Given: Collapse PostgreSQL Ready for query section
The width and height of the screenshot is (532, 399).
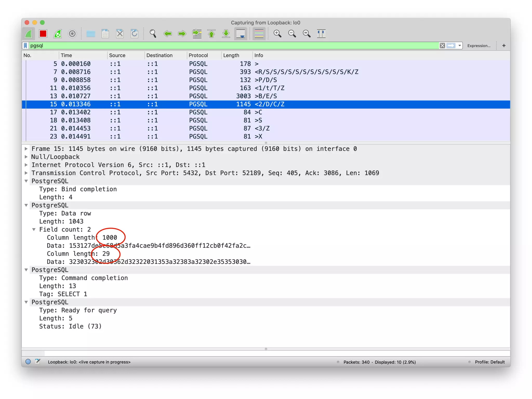Looking at the screenshot, I should (x=26, y=302).
